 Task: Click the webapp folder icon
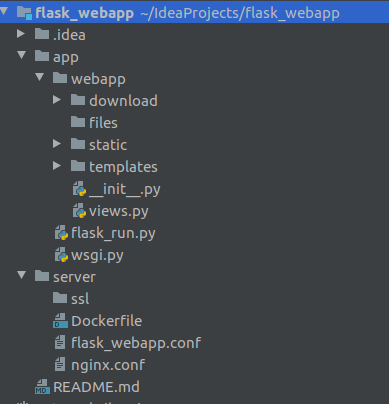60,78
